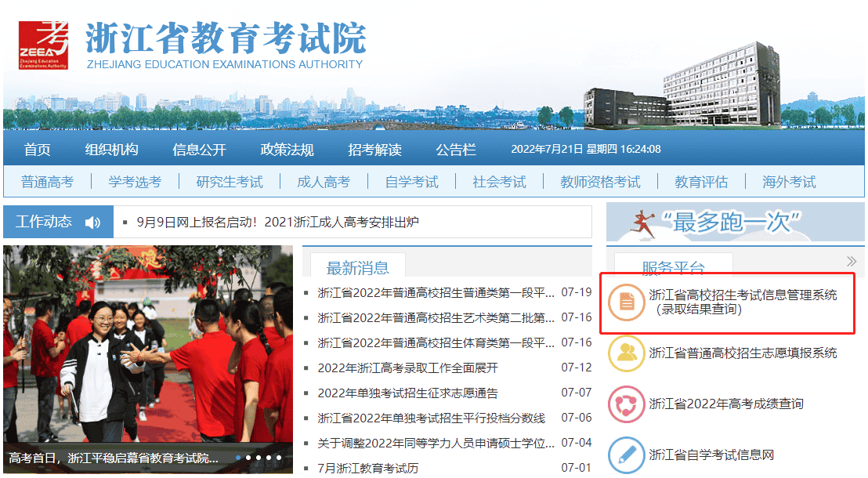Click the blue pencil icon for 自学考试信息网
This screenshot has height=478, width=868.
pyautogui.click(x=627, y=455)
